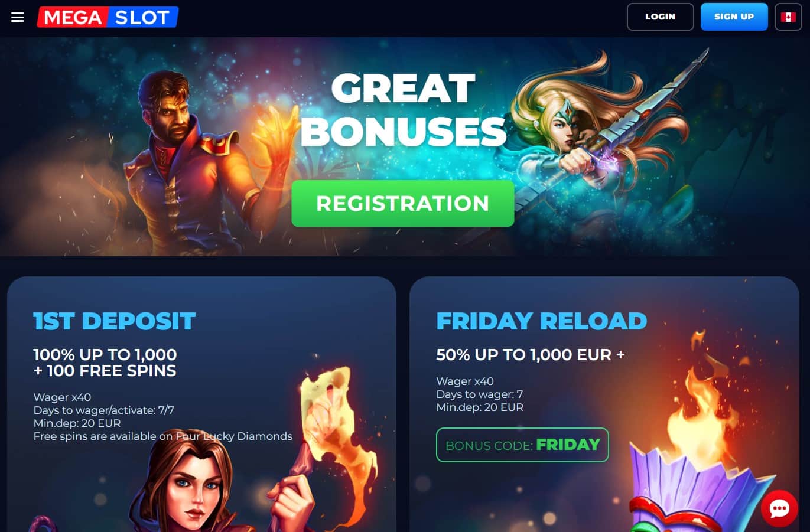Click the green REGISTRATION button

(403, 203)
